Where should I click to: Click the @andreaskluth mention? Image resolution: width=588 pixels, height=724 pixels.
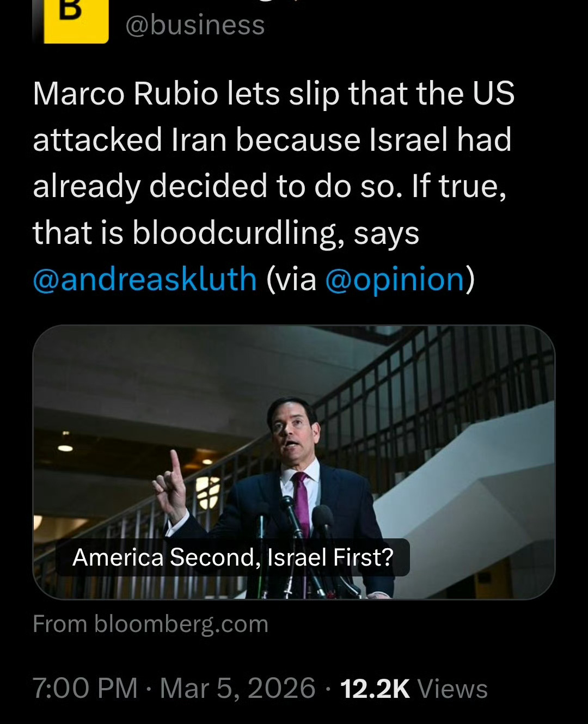tap(144, 279)
